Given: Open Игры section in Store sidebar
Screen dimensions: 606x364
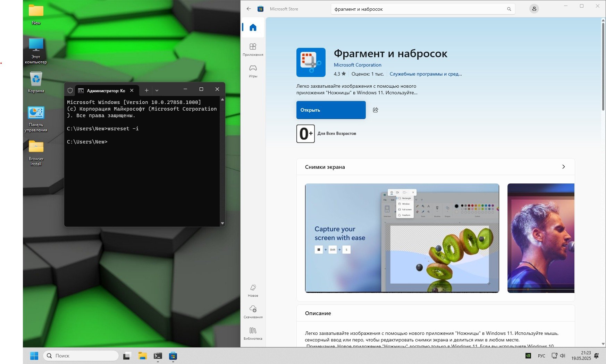Looking at the screenshot, I should (x=253, y=71).
